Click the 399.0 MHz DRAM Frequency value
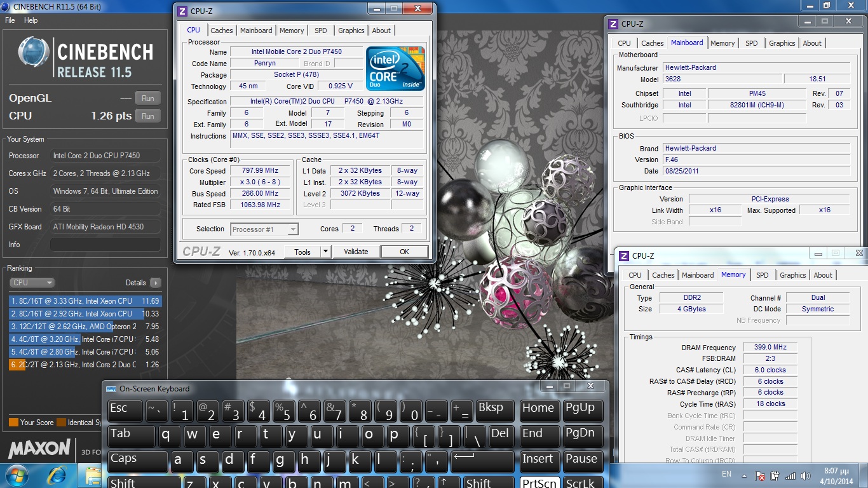 click(x=770, y=347)
